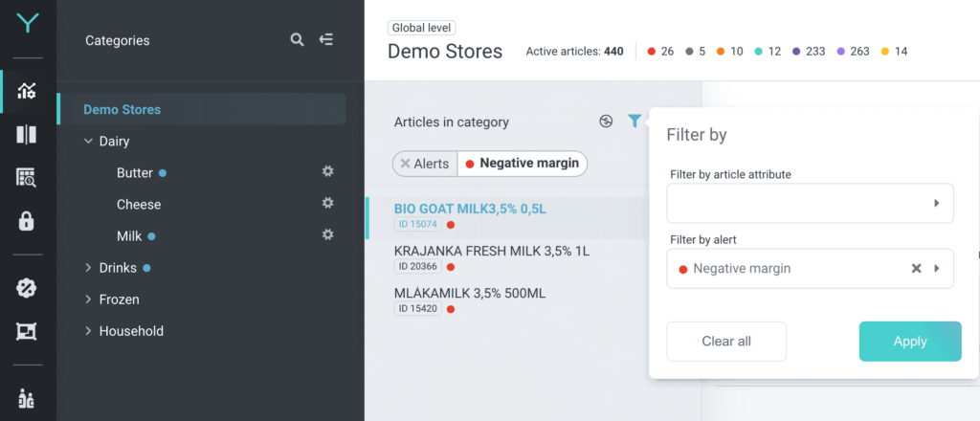The image size is (980, 421).
Task: Open the percent discount badge icon
Action: (x=26, y=288)
